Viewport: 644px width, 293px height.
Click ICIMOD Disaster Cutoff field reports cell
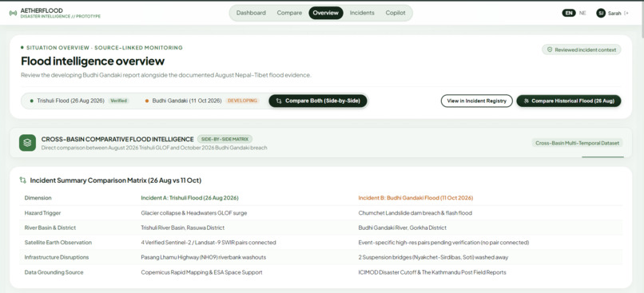click(432, 272)
